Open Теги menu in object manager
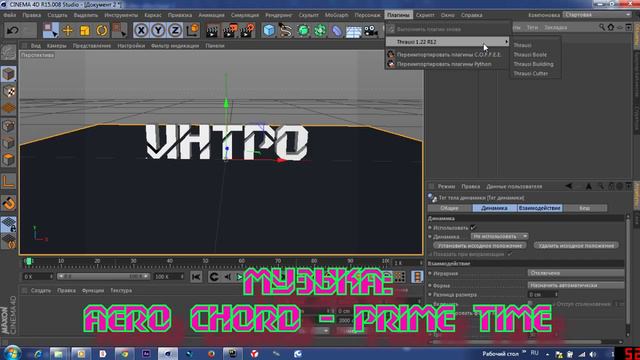Image resolution: width=640 pixels, height=360 pixels. tap(532, 27)
